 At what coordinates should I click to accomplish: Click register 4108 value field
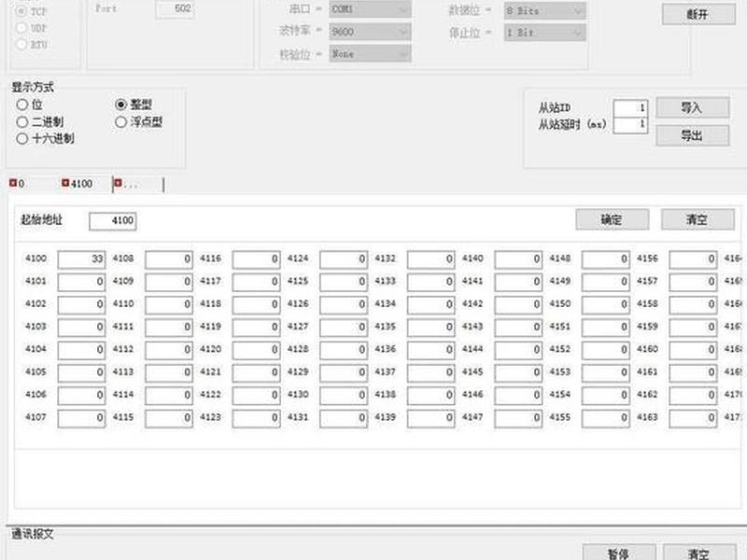[x=169, y=260]
